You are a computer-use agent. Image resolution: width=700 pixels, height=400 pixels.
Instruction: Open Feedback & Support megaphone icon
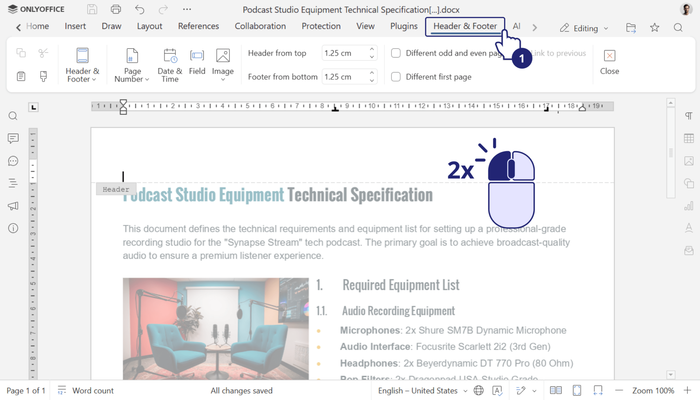13,206
